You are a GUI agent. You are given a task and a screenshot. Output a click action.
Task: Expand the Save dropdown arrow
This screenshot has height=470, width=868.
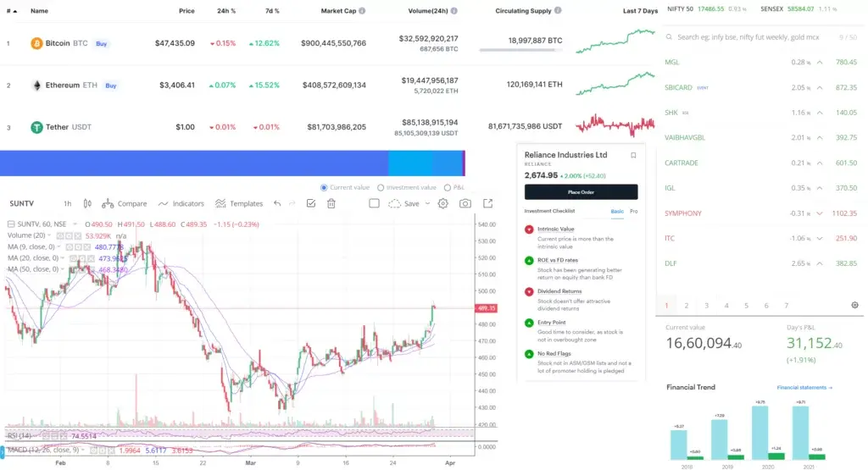[x=427, y=203]
